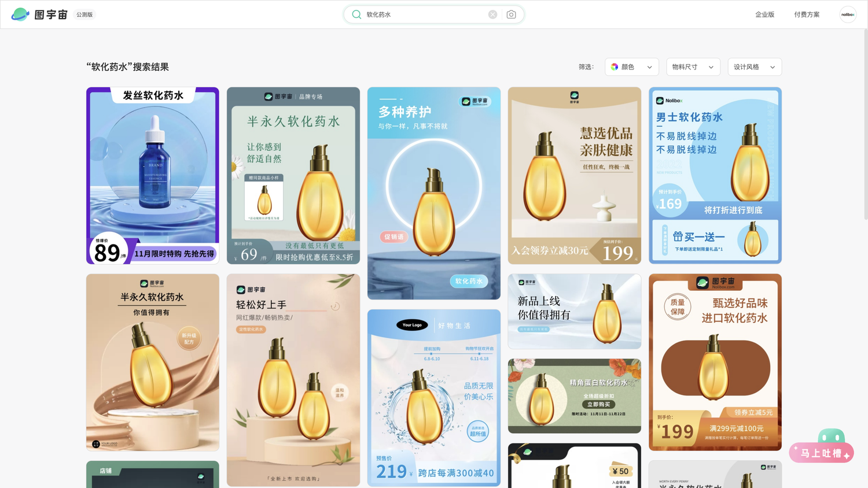Image resolution: width=868 pixels, height=488 pixels.
Task: Open the 多种养护 blue ring template
Action: 434,193
